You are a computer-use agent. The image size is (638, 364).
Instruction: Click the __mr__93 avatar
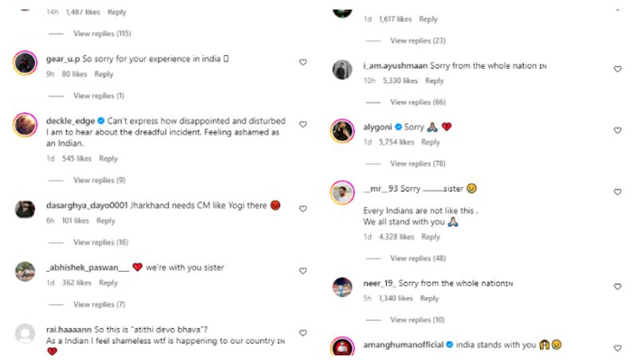342,193
